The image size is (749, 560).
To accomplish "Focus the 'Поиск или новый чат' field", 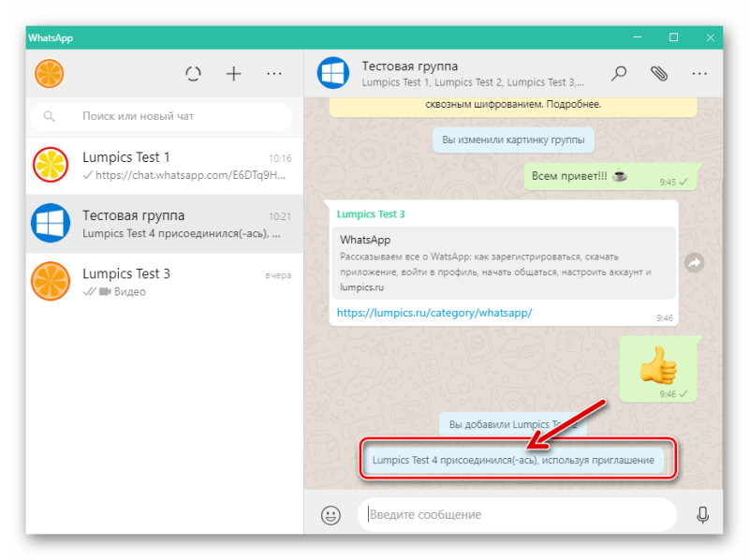I will [x=161, y=116].
